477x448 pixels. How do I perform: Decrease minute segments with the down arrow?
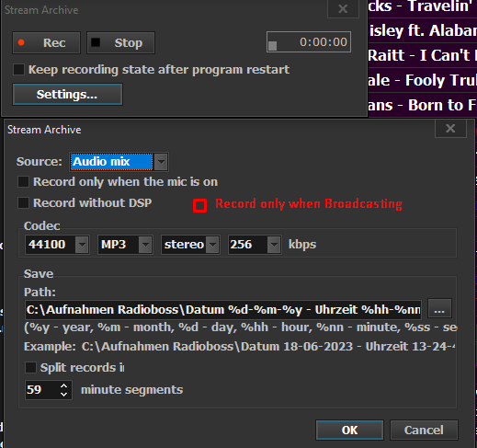tap(63, 395)
